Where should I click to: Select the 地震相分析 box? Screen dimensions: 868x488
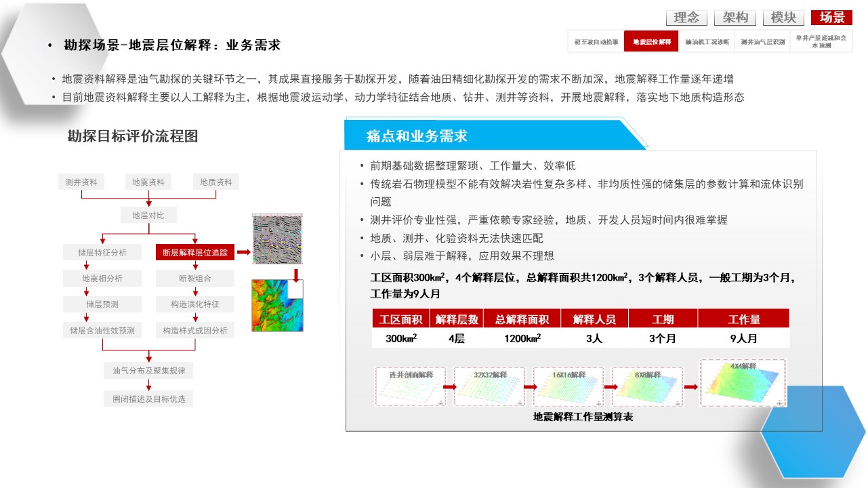[102, 278]
